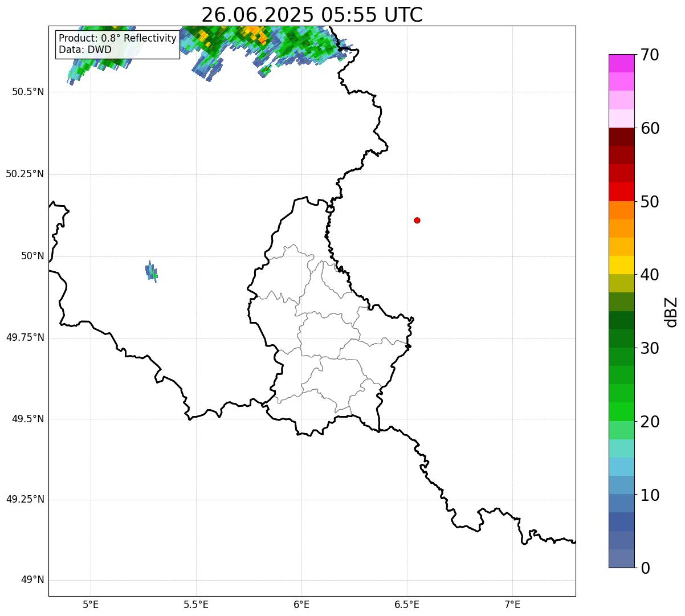Click the 6.5°E longitude label
Screen dimensions: 685x616
(407, 604)
